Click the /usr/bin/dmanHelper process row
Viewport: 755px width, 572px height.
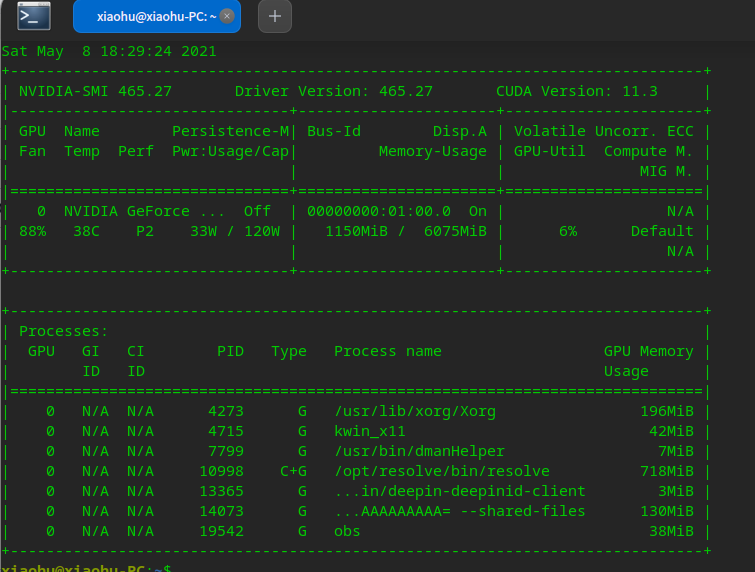[419, 451]
